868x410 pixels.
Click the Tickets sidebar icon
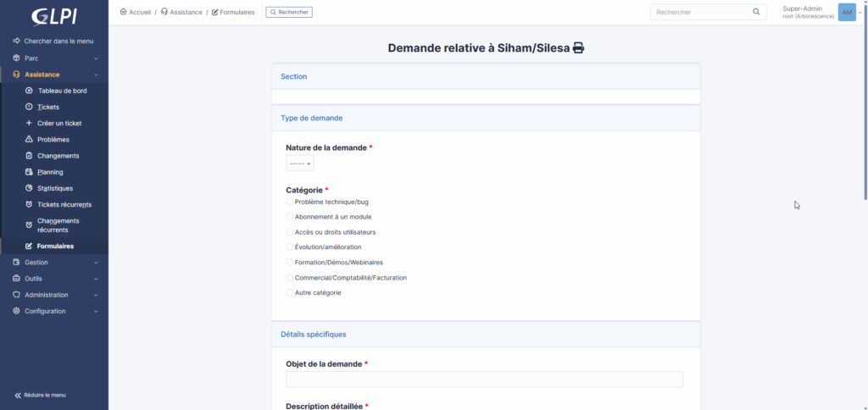coord(30,107)
